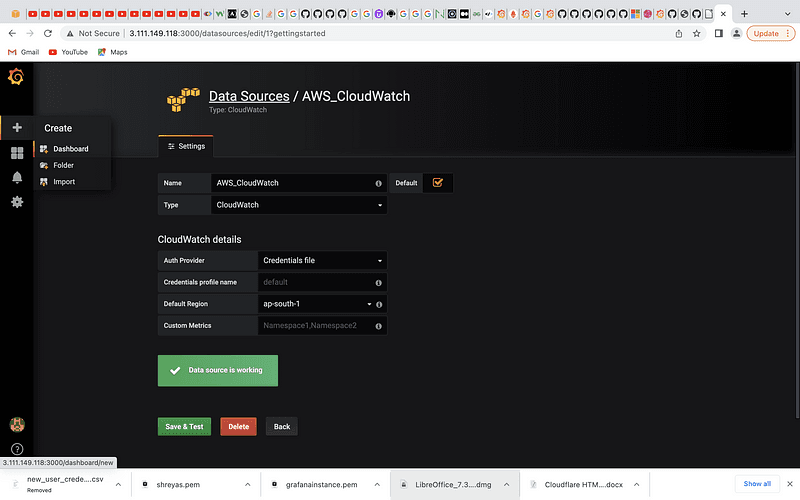Click the Credentials profile name field
800x500 pixels.
[322, 282]
